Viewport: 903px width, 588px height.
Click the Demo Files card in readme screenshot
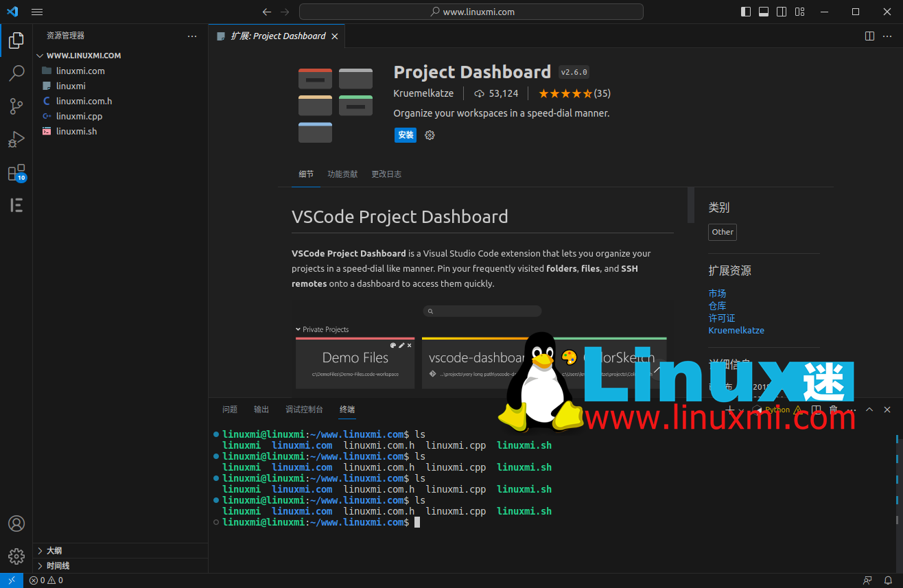tap(355, 363)
